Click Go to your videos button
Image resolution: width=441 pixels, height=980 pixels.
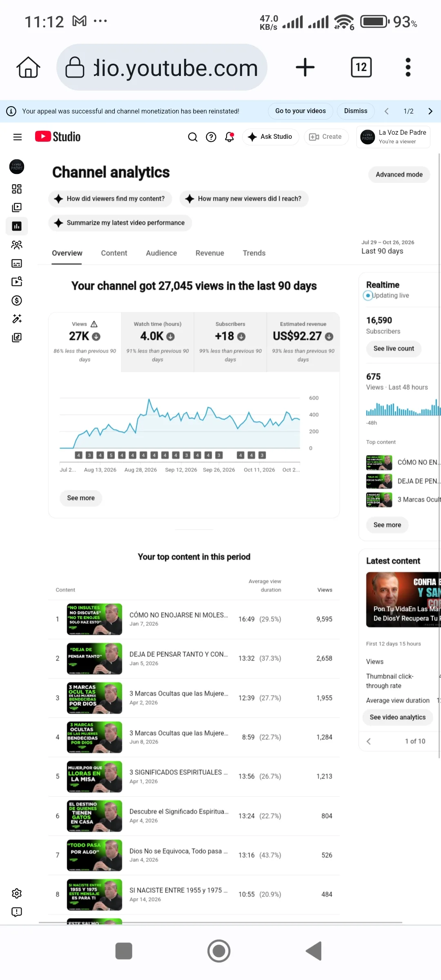point(301,111)
